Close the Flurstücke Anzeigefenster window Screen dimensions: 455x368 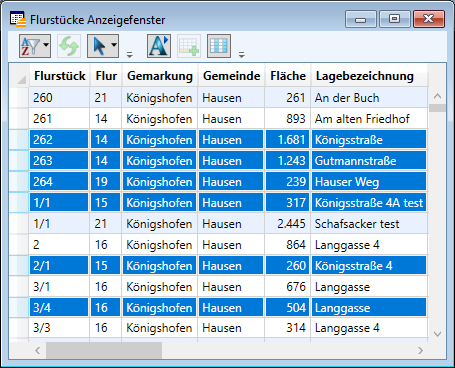[429, 19]
